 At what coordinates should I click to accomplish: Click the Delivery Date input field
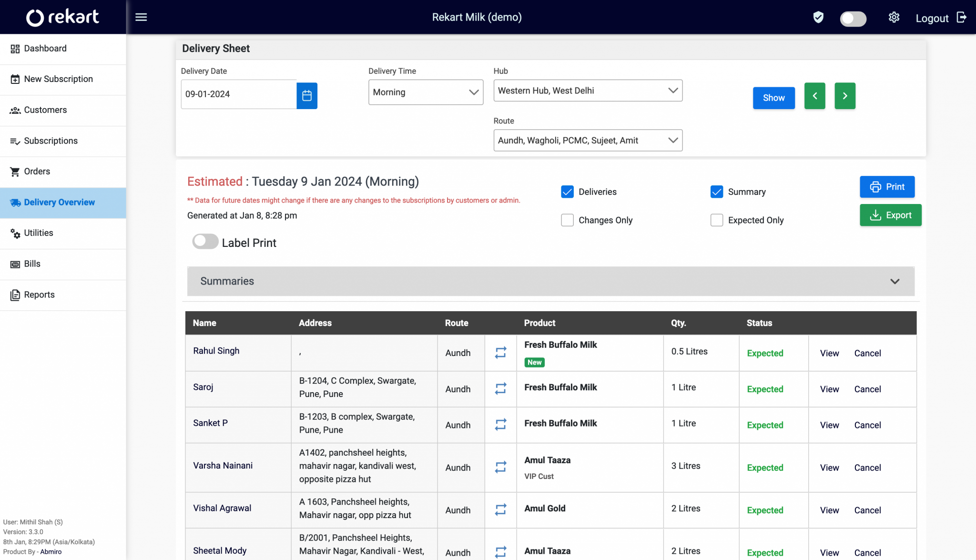(x=239, y=94)
